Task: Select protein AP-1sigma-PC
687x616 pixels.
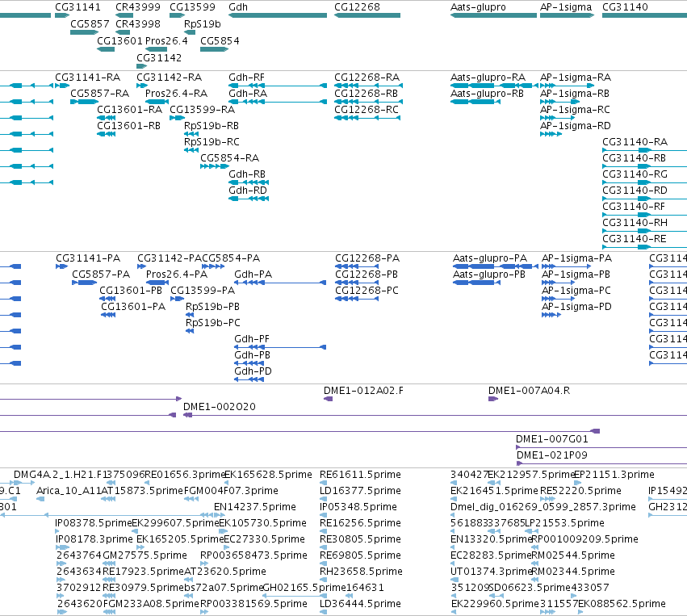Action: [576, 291]
